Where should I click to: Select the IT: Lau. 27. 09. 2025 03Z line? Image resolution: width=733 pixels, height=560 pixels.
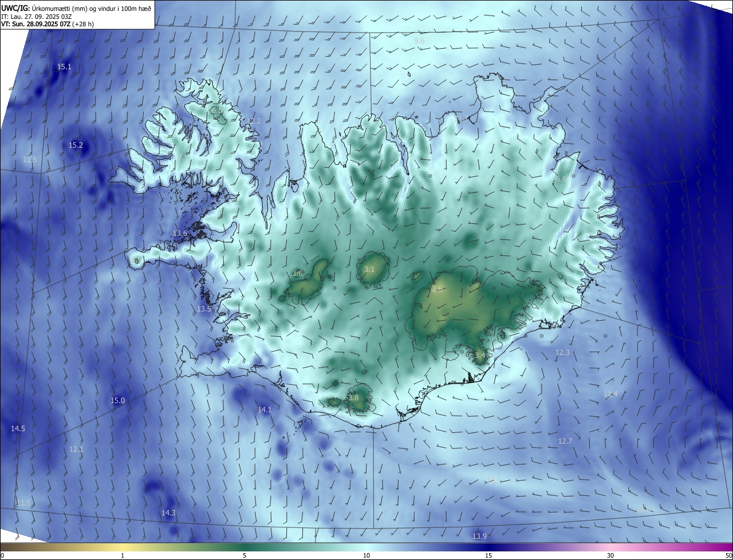pos(37,17)
